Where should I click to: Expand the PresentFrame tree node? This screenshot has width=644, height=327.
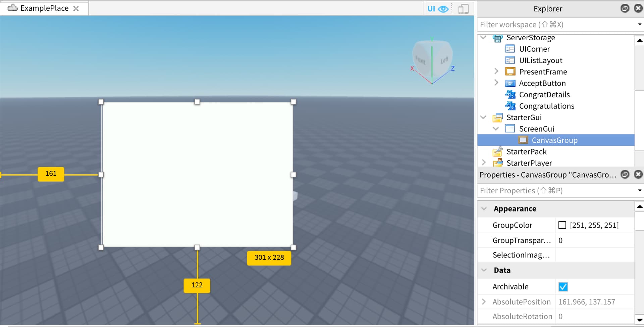(x=496, y=71)
